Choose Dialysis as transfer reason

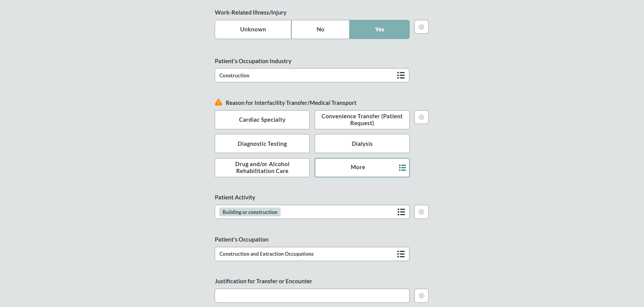pyautogui.click(x=362, y=144)
